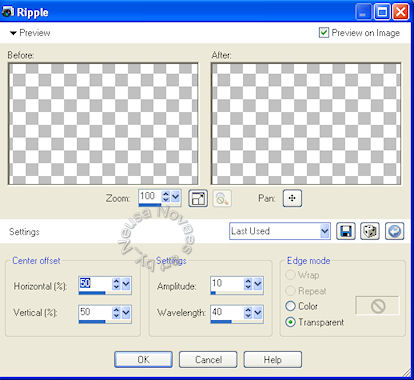Image resolution: width=414 pixels, height=380 pixels.
Task: Close the Ripple dialog window
Action: tap(401, 12)
